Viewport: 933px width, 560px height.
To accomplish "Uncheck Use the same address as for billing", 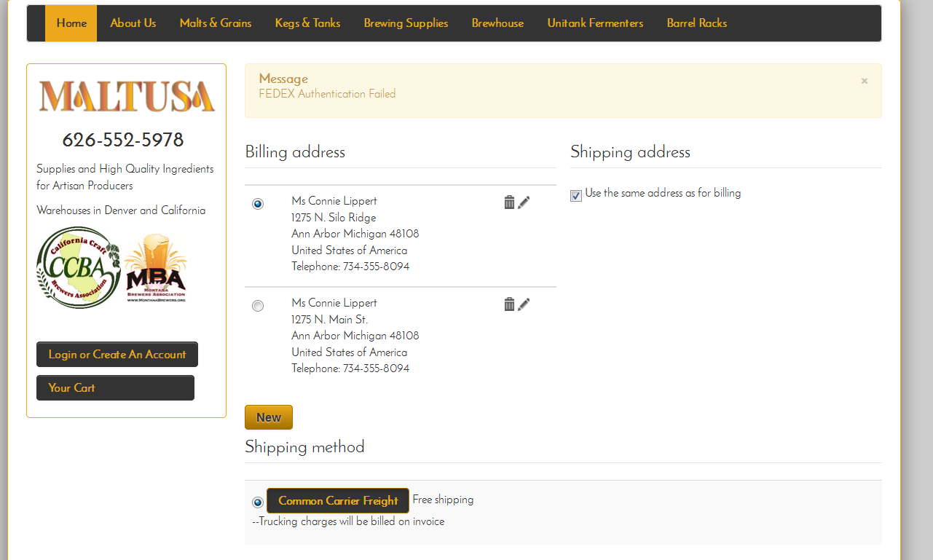I will pyautogui.click(x=576, y=195).
